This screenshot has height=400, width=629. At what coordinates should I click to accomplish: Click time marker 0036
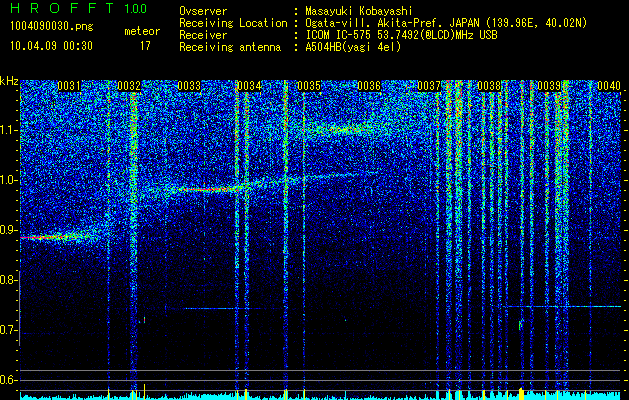click(x=369, y=86)
